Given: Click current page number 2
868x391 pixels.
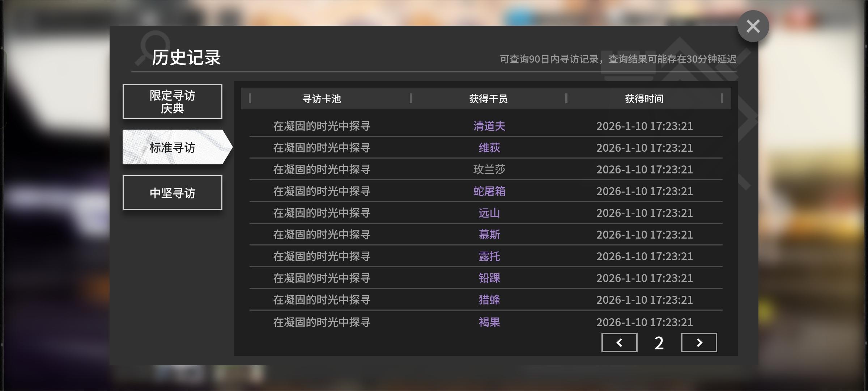Looking at the screenshot, I should point(659,343).
